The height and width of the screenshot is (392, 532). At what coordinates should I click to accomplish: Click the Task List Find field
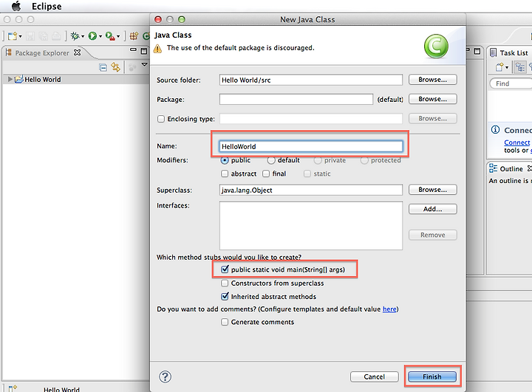511,83
